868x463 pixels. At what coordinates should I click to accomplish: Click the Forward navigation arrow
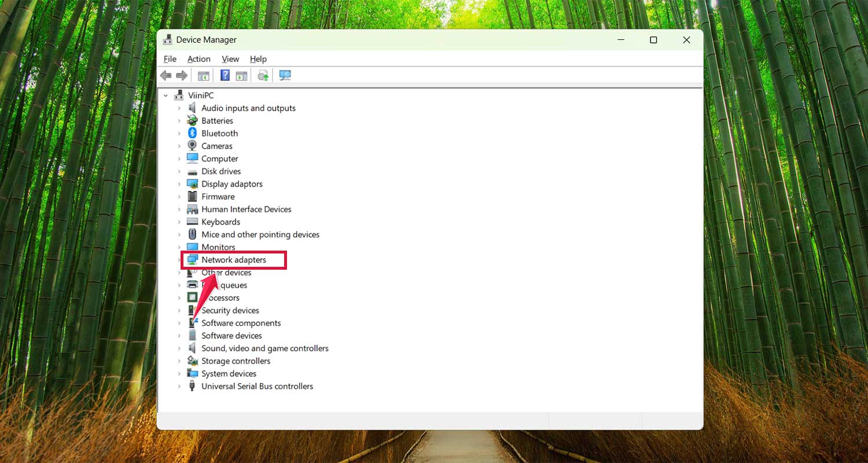click(181, 75)
